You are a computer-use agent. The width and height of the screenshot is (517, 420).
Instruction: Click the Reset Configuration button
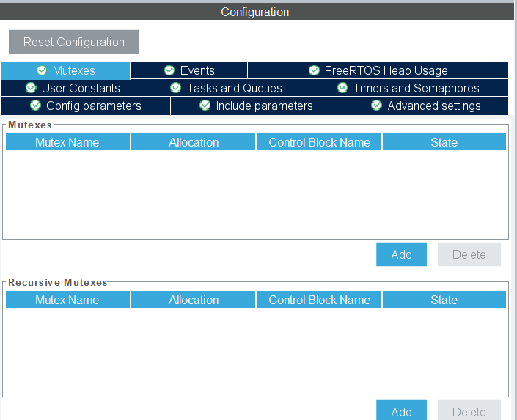pyautogui.click(x=74, y=42)
